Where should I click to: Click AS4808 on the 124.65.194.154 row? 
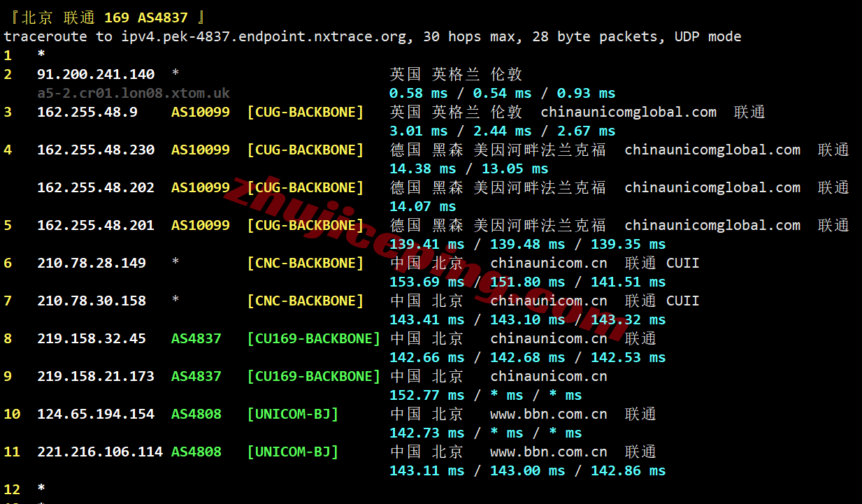click(196, 414)
